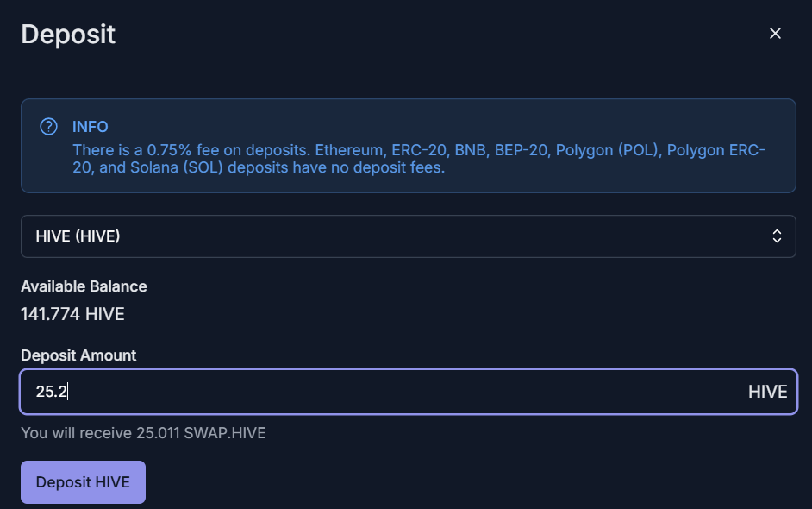The image size is (812, 509).
Task: Click the blue info banner box
Action: (408, 146)
